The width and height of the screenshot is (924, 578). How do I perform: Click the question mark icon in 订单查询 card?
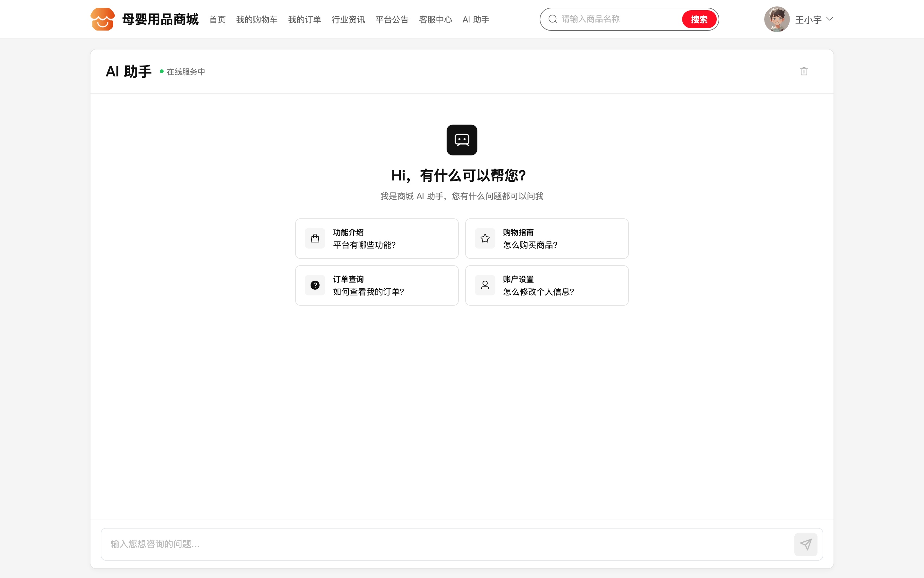pyautogui.click(x=315, y=285)
